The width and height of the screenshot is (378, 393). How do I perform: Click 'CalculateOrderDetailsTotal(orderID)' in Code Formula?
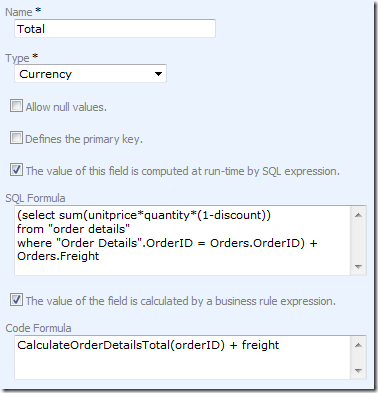[x=121, y=345]
